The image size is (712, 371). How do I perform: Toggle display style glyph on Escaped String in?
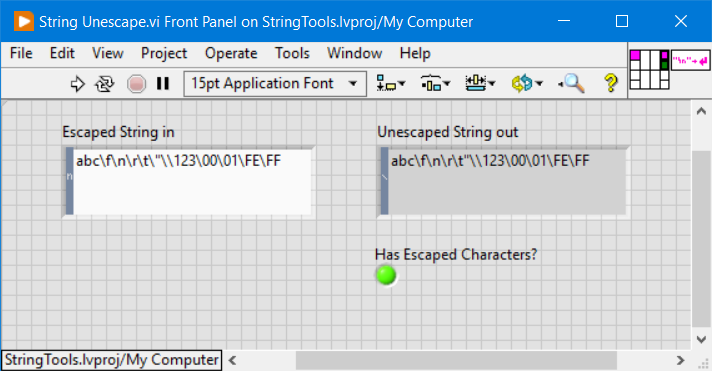click(x=69, y=181)
